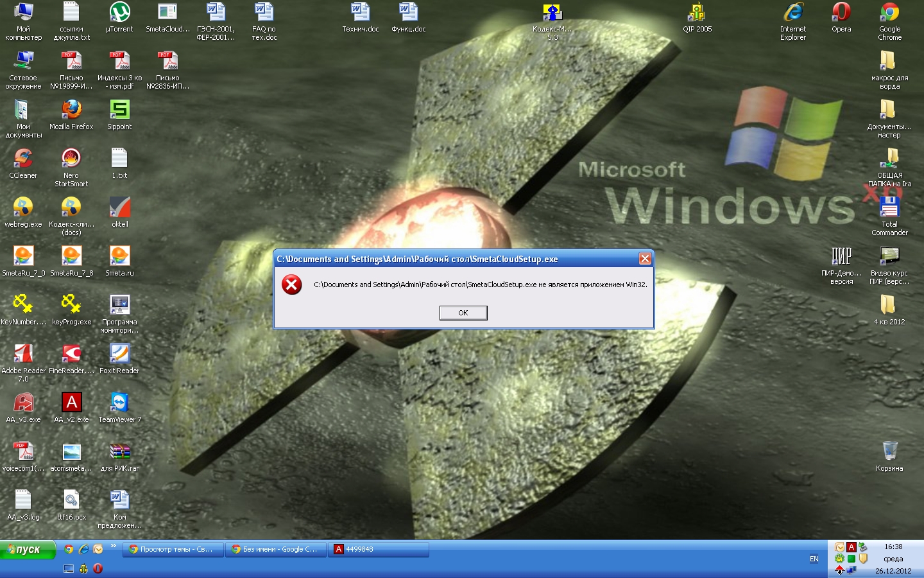Select the Internet Explorer desktop icon
Image resolution: width=924 pixels, height=578 pixels.
(x=793, y=21)
